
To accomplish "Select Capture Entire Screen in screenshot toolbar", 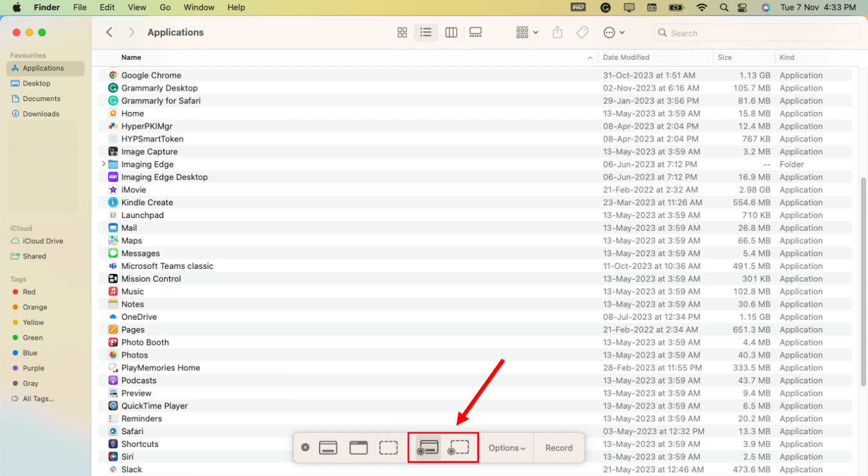I will pyautogui.click(x=328, y=448).
